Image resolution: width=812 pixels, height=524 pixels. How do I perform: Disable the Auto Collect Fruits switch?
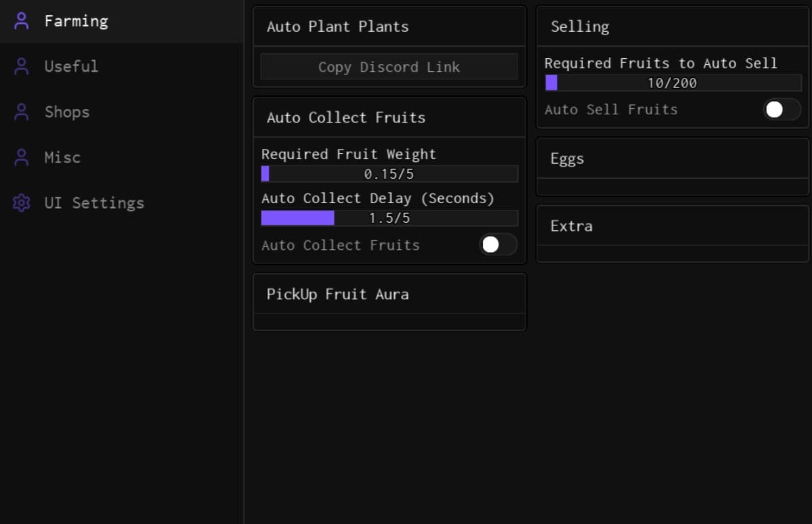coord(498,244)
